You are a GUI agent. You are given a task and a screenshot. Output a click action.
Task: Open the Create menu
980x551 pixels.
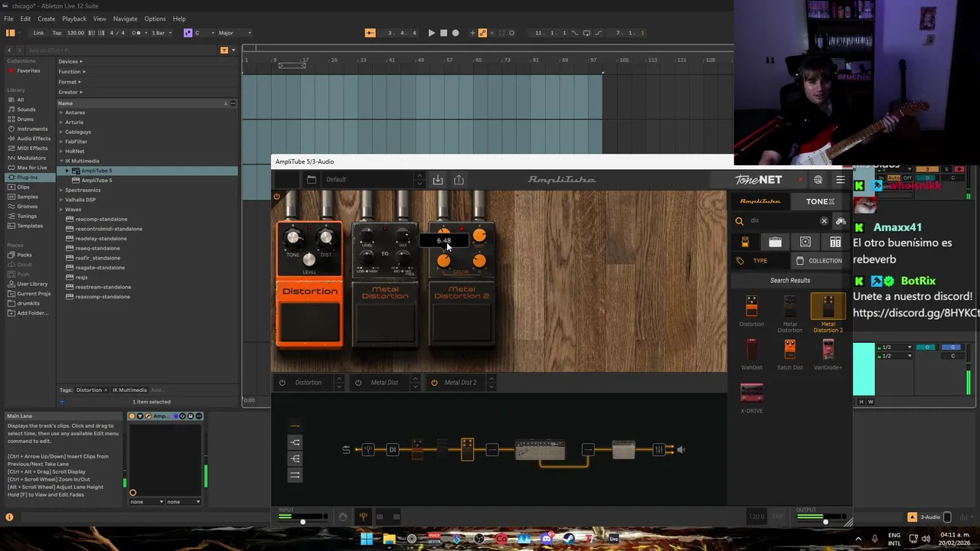click(46, 18)
